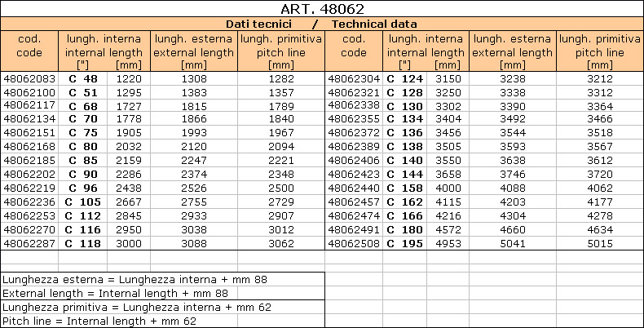Click the C 128 size cell
Screen dimensions: 644x328
tap(405, 92)
